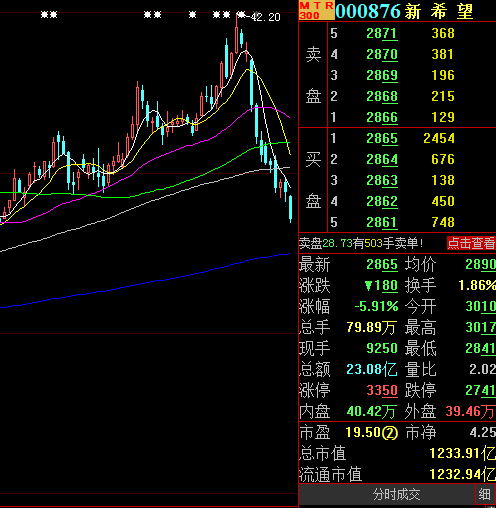Open the 点击查看 red alert button
The image size is (496, 508).
pyautogui.click(x=471, y=243)
